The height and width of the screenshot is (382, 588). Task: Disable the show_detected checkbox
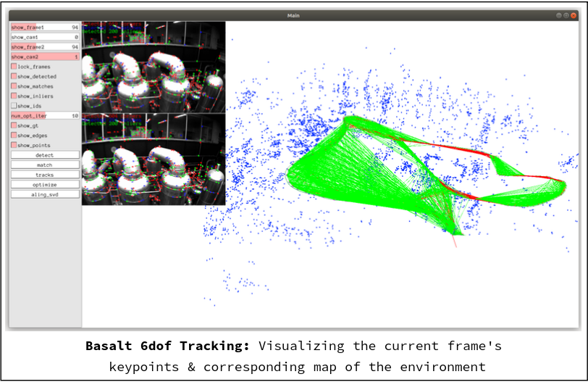(x=14, y=76)
